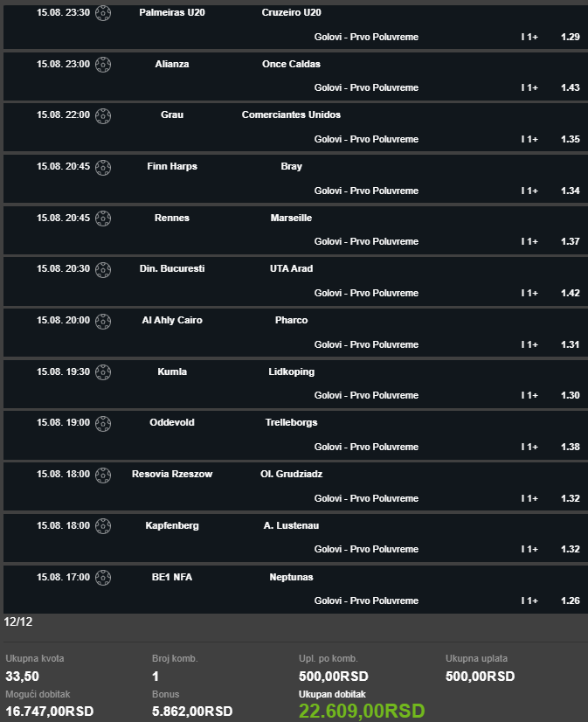Click the Ukupna kvota value 33,50
The width and height of the screenshot is (588, 722).
click(x=22, y=677)
